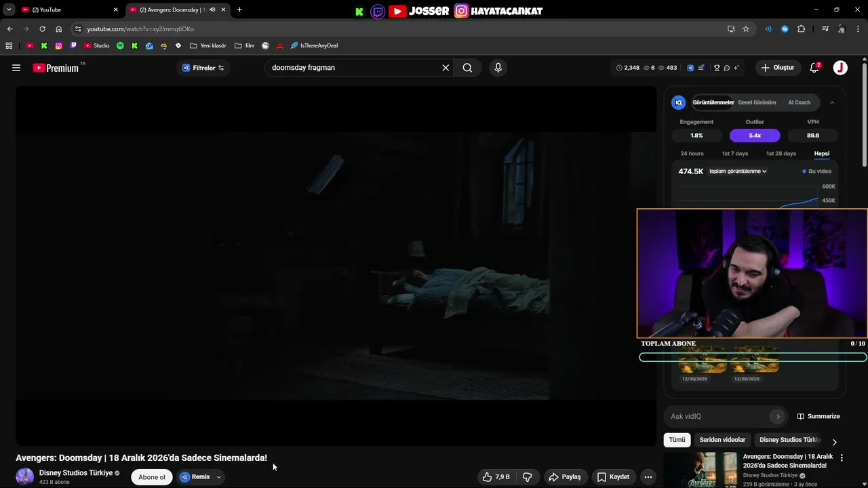Open the 'toplam görüntülenme' dropdown
This screenshot has width=868, height=488.
(738, 171)
